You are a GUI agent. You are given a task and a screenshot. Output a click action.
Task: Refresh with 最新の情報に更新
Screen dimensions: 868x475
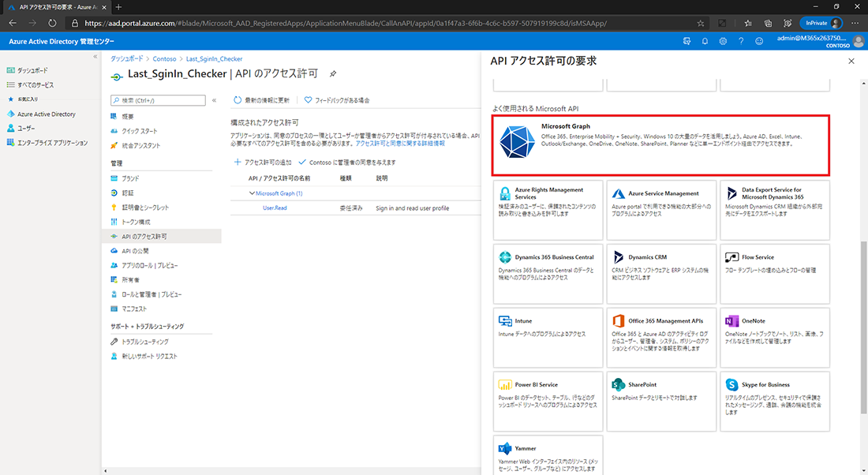[261, 100]
